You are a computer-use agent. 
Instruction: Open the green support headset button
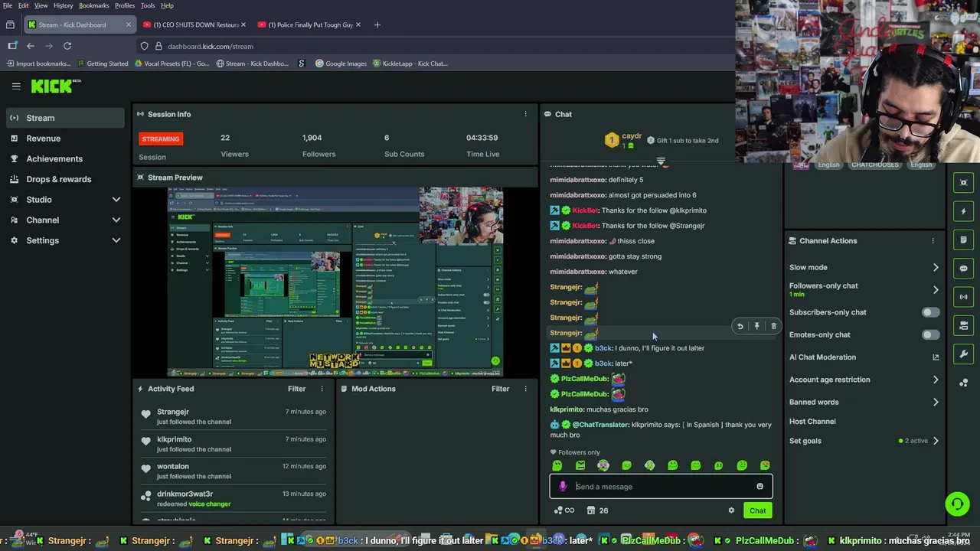[x=957, y=504]
